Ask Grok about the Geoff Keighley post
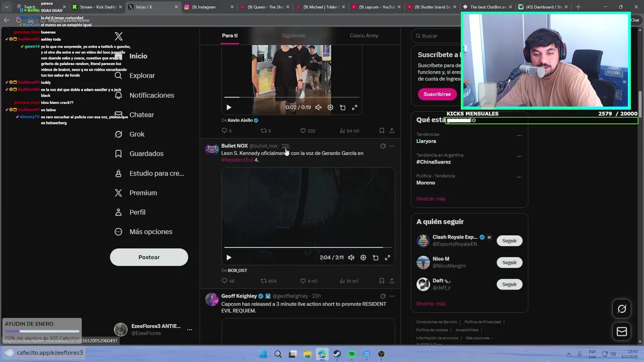The image size is (644, 362). point(383,296)
